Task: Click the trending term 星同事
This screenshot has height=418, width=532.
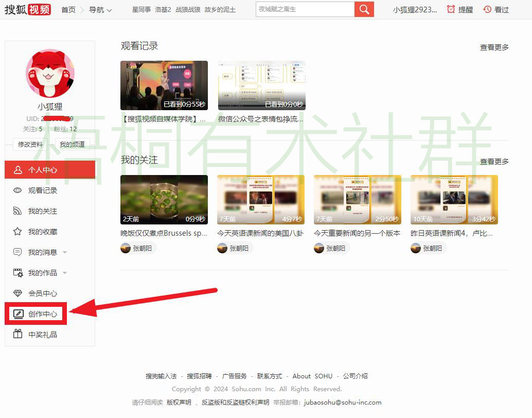Action: 141,9
